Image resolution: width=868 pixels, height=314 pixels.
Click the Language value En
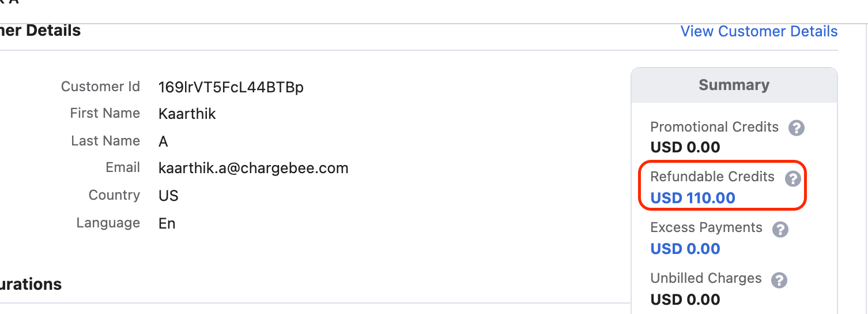[167, 223]
